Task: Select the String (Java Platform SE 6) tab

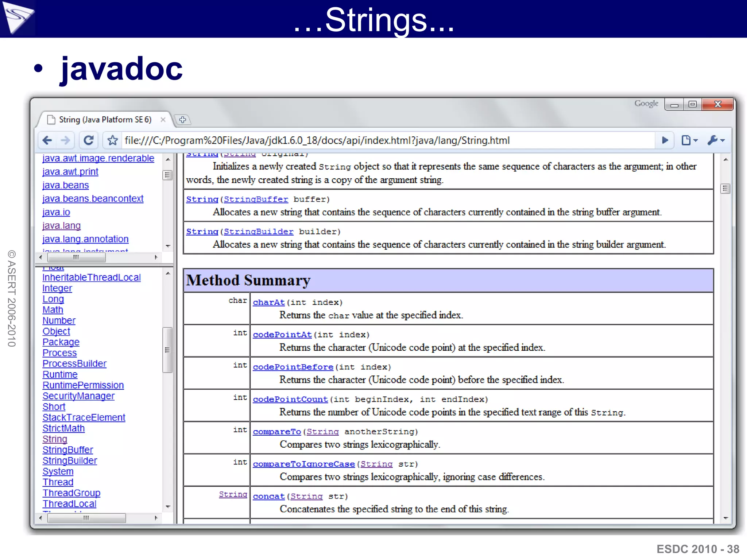Action: [x=105, y=120]
